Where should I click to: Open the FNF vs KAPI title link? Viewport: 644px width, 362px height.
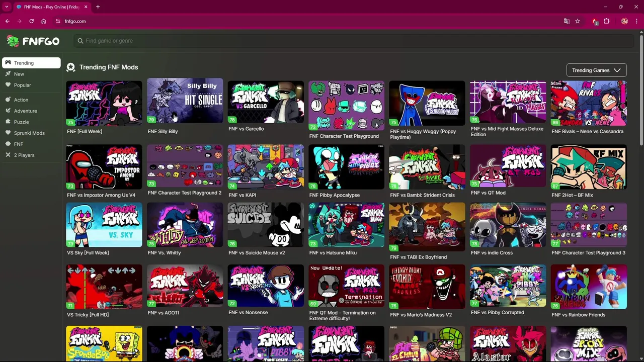(242, 195)
